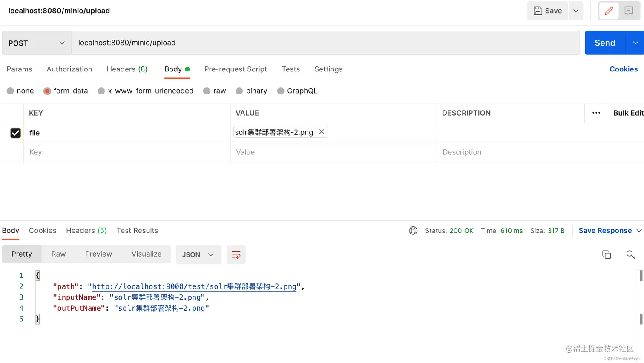Uncheck the file row checkbox
644x363 pixels.
point(15,133)
